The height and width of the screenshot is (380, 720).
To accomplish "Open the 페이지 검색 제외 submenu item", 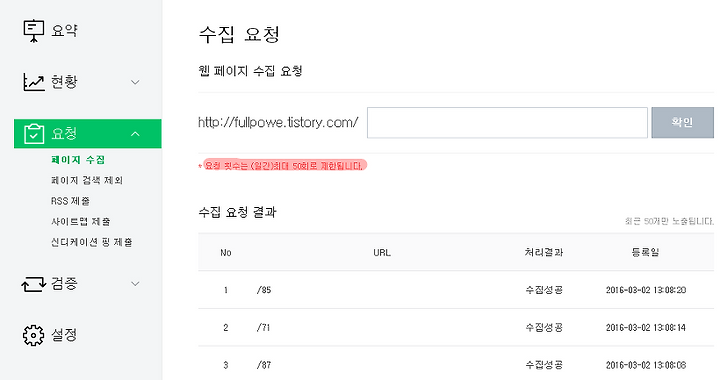I will click(x=87, y=180).
